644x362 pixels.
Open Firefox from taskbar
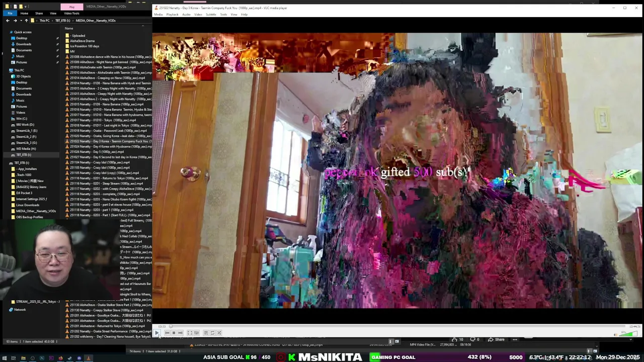[x=60, y=358]
